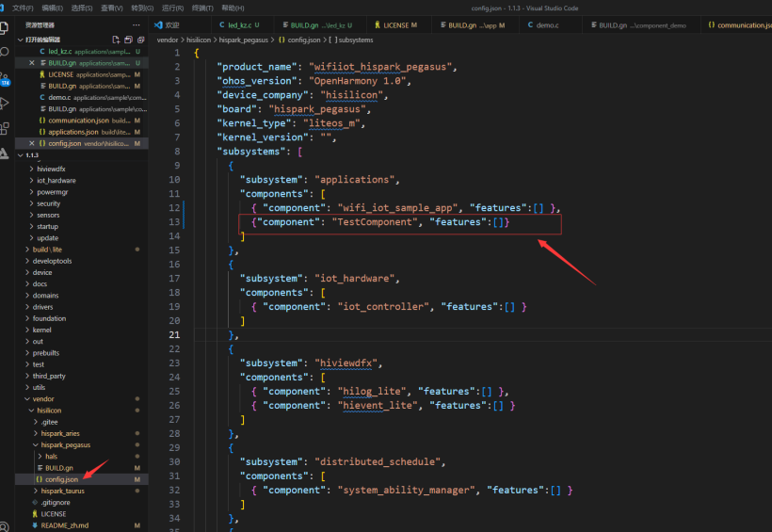Open LICENSE at the bottom of file tree
The image size is (772, 532).
(x=53, y=514)
